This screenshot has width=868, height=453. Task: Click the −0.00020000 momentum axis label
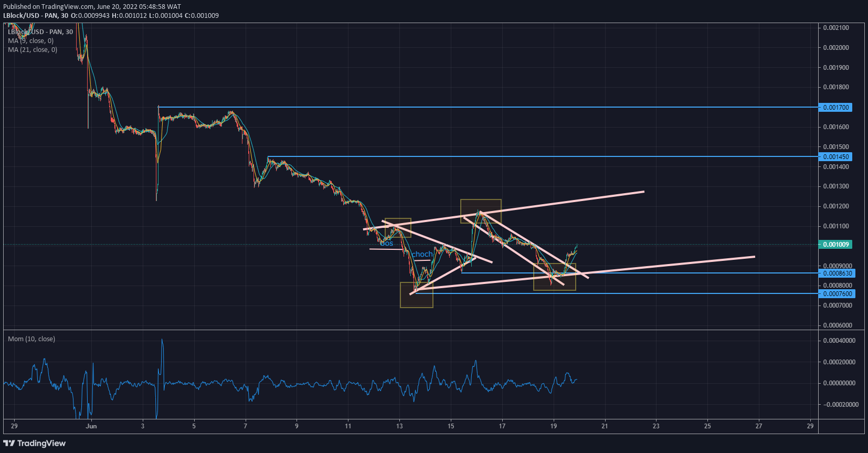pos(841,404)
